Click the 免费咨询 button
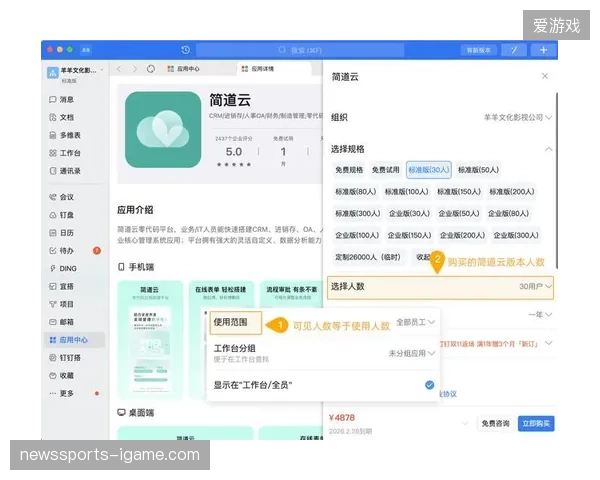 495,424
